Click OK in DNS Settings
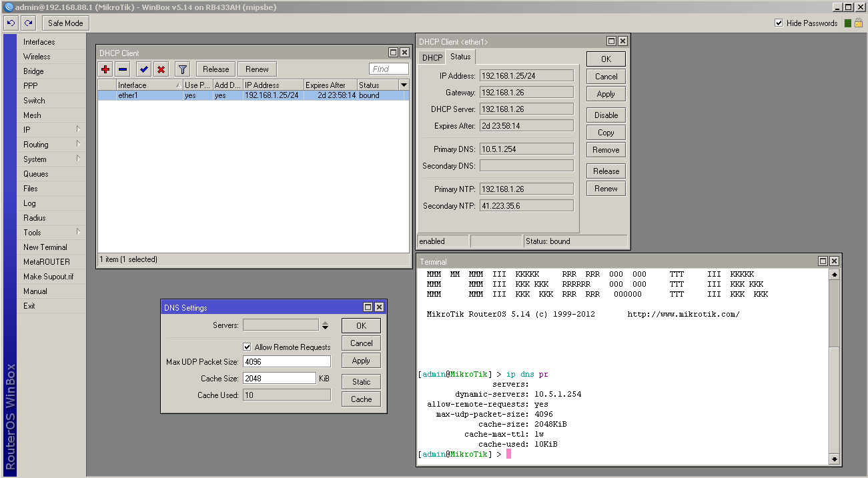Image resolution: width=868 pixels, height=478 pixels. [361, 326]
